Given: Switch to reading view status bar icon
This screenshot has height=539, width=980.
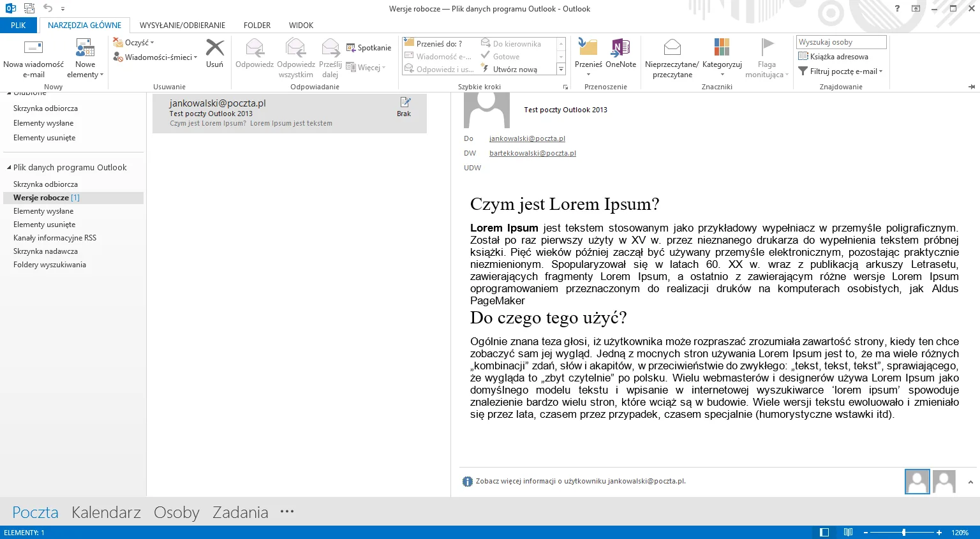Looking at the screenshot, I should click(x=848, y=532).
